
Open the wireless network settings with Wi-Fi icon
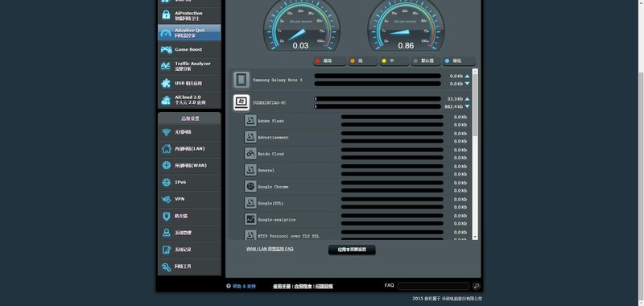(189, 132)
